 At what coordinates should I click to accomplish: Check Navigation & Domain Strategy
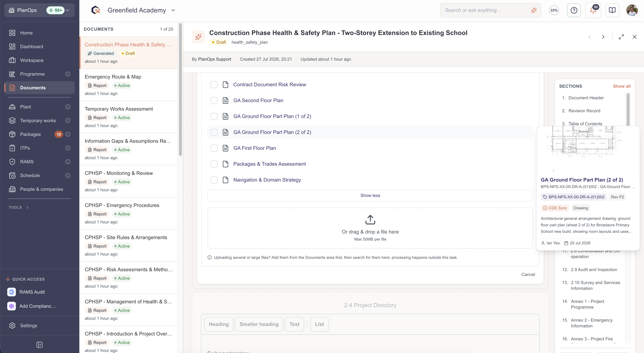[x=214, y=180]
